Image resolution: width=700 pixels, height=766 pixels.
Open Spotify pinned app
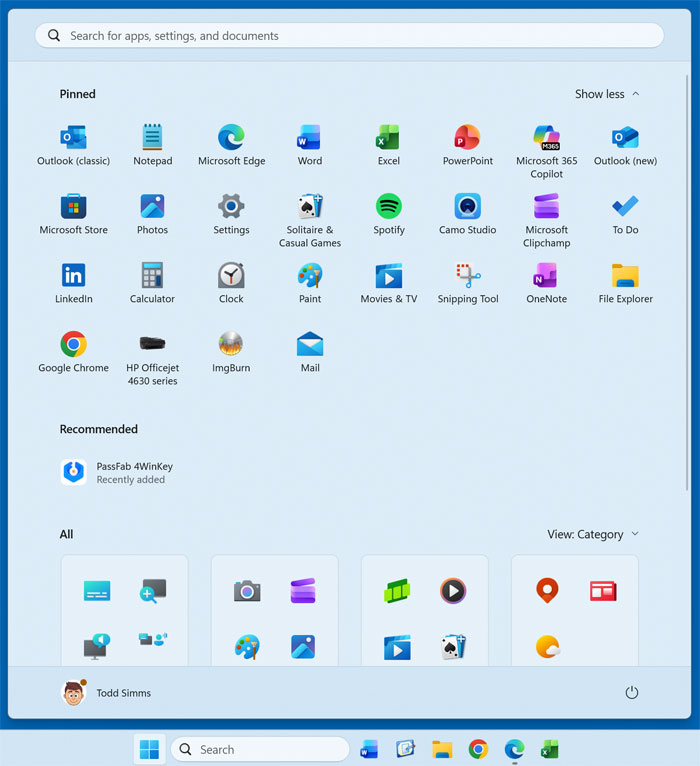tap(388, 214)
